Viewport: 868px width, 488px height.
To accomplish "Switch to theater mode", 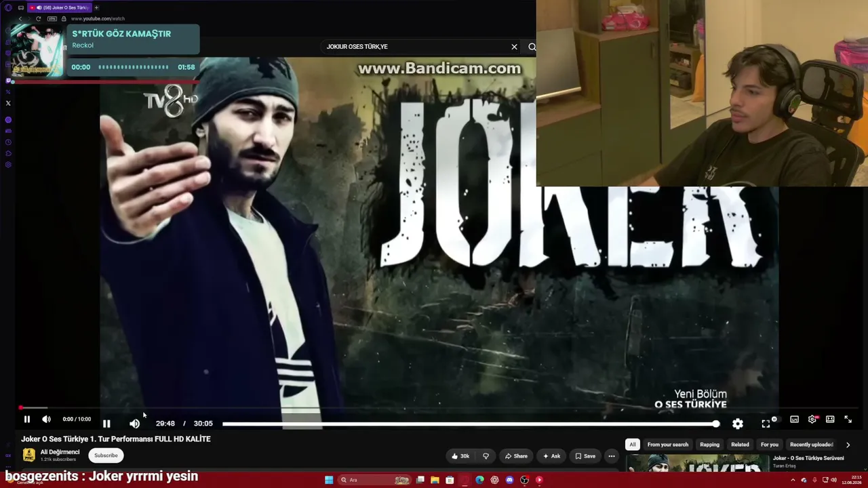I will [x=830, y=420].
